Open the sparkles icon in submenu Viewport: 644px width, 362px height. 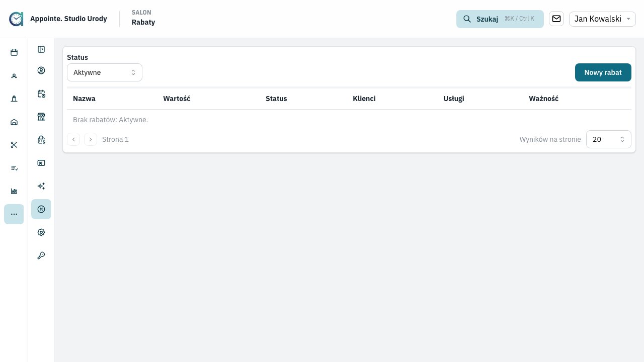click(x=41, y=186)
